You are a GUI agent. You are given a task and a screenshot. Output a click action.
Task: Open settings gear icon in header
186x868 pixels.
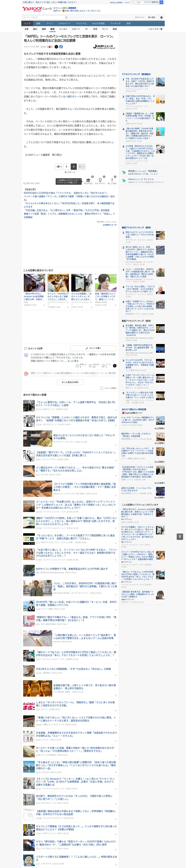click(x=161, y=18)
